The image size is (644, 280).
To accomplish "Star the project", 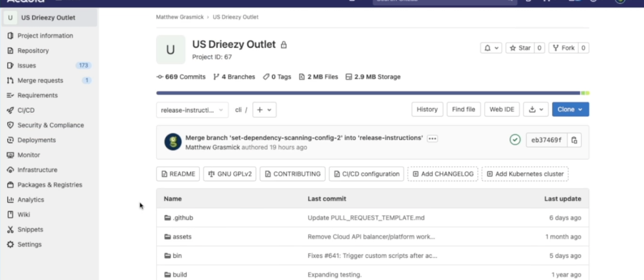I will pyautogui.click(x=520, y=48).
